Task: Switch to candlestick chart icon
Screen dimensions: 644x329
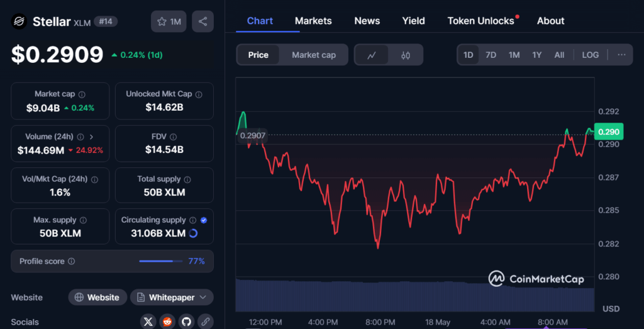Action: [x=406, y=55]
